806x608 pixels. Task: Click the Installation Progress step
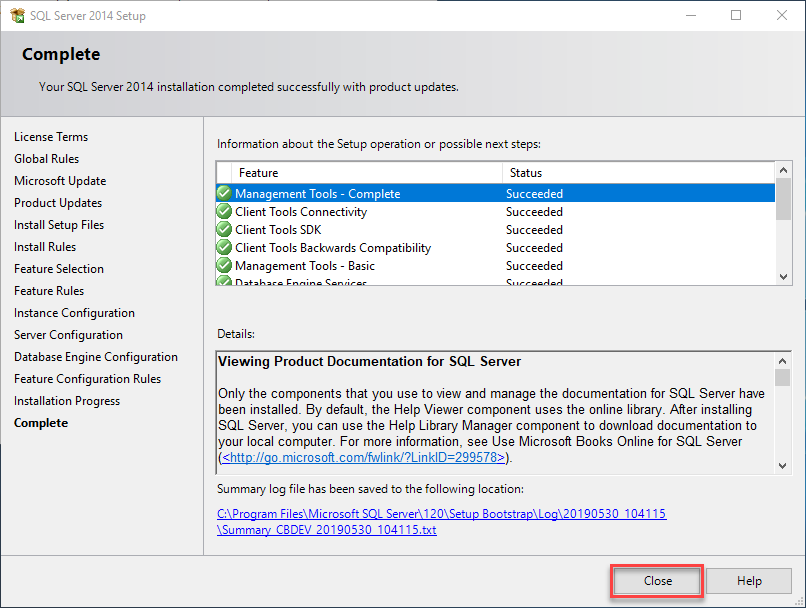(x=67, y=401)
